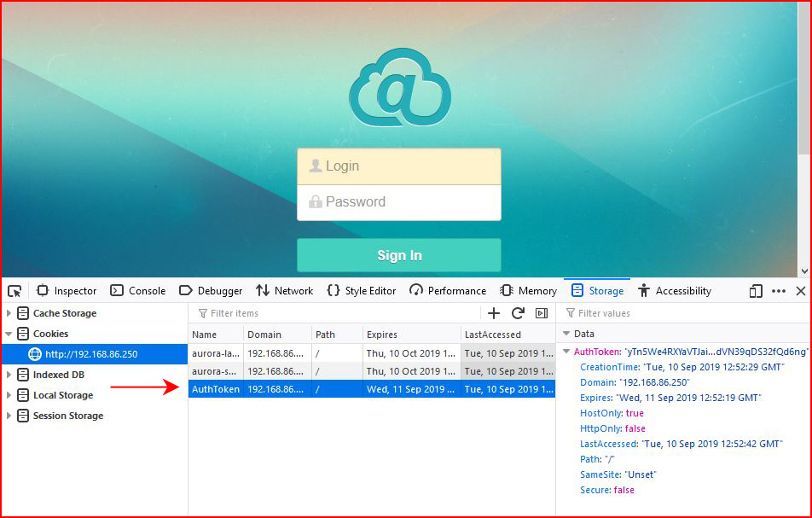
Task: Expand the Indexed DB tree node
Action: pos(9,375)
